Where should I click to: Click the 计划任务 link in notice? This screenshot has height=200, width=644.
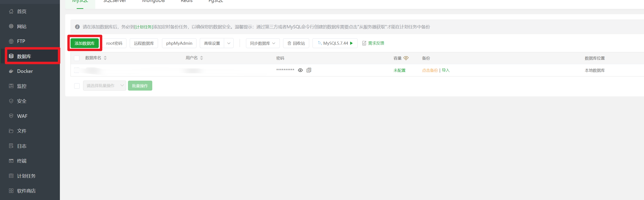tap(143, 27)
